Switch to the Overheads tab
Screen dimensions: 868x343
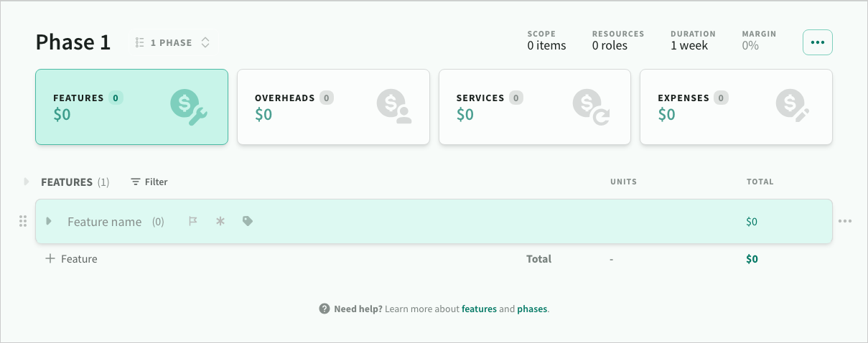(x=333, y=107)
